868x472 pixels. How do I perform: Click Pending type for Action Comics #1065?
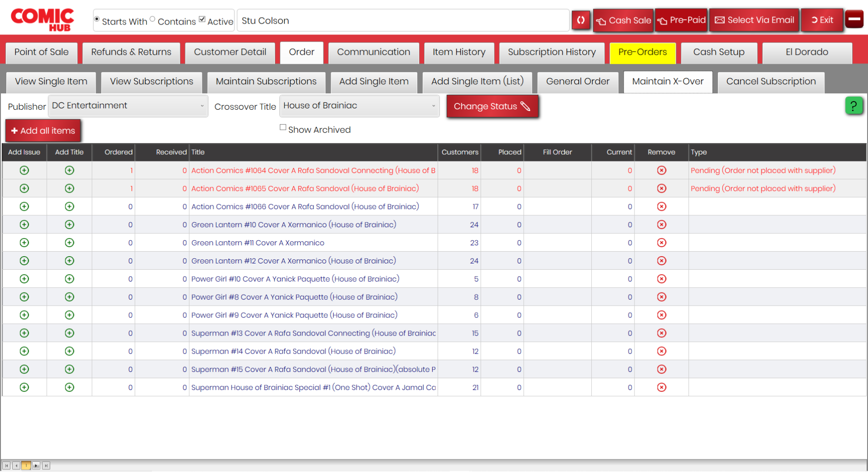pos(763,189)
